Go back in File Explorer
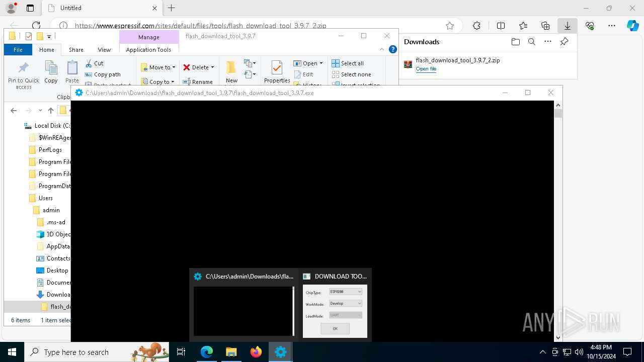Image resolution: width=644 pixels, height=362 pixels. point(14,111)
